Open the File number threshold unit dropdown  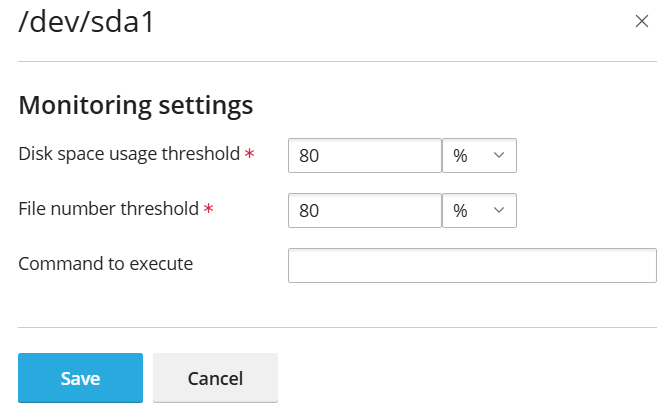tap(479, 210)
